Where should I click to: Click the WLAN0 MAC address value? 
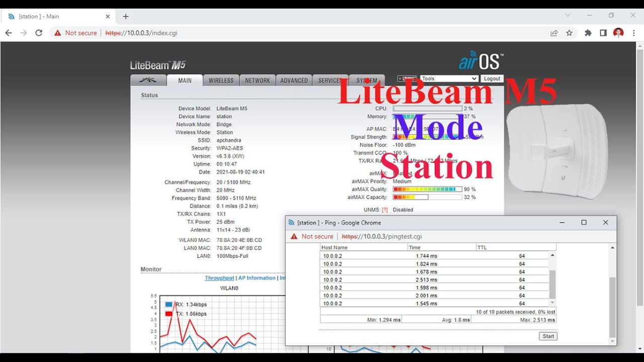(239, 240)
